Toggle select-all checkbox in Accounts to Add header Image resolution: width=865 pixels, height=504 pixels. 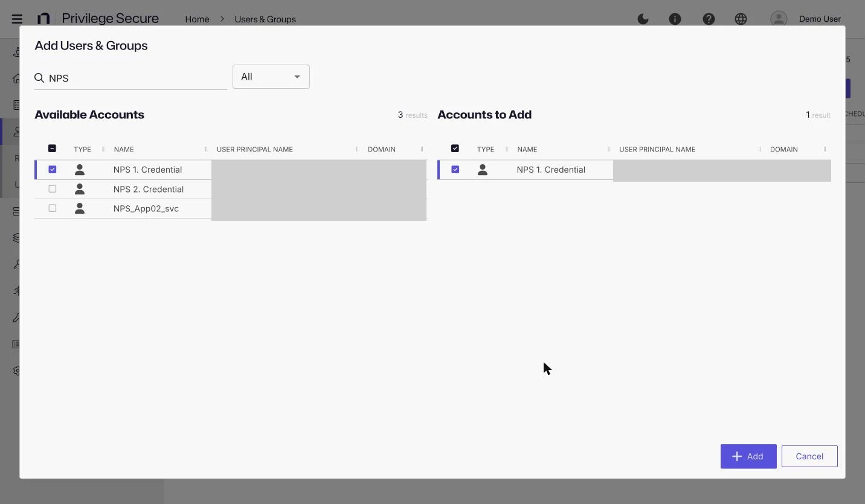[x=455, y=148]
